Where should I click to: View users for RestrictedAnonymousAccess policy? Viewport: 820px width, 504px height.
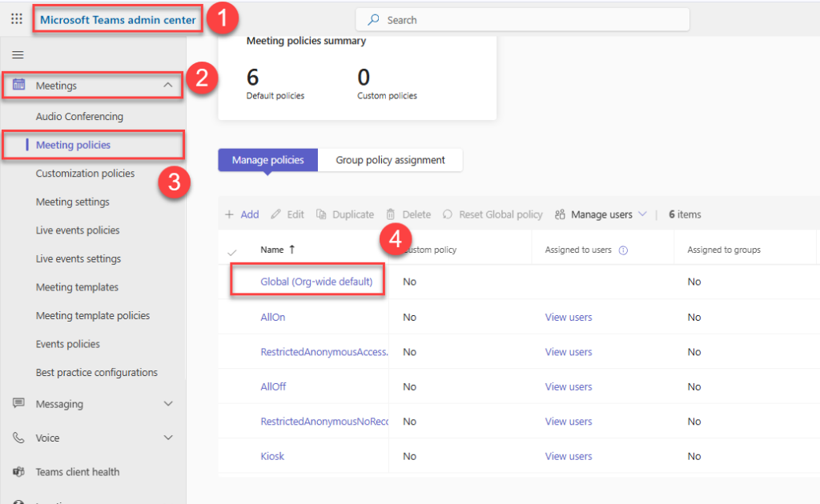[569, 352]
